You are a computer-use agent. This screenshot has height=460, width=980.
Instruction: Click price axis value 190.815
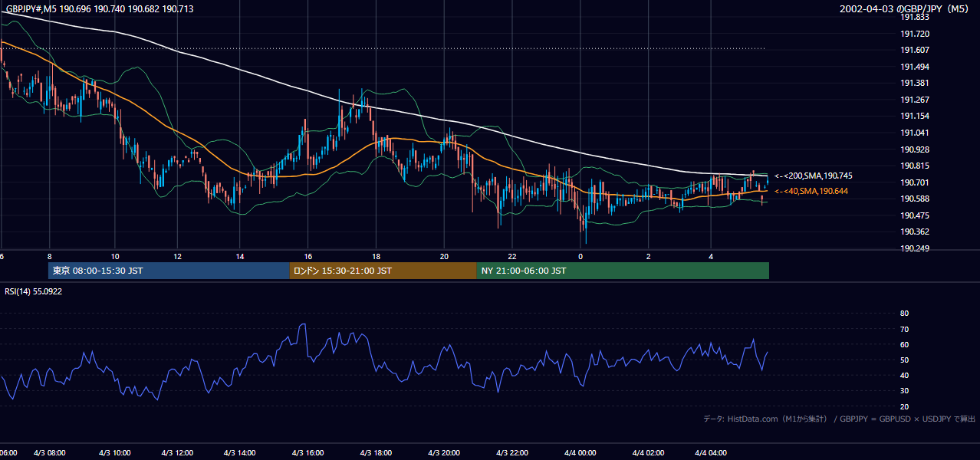(x=915, y=166)
